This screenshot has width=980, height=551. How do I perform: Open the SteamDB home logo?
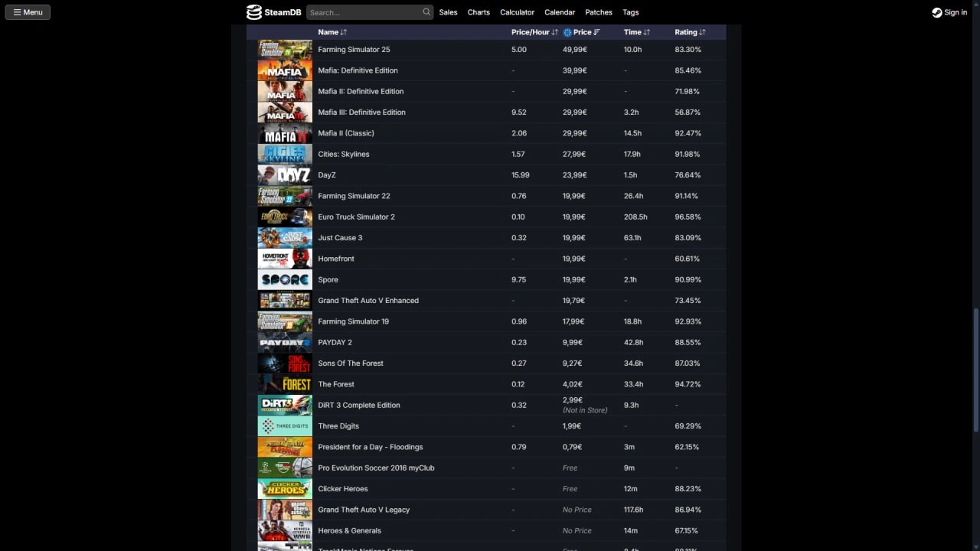(273, 12)
